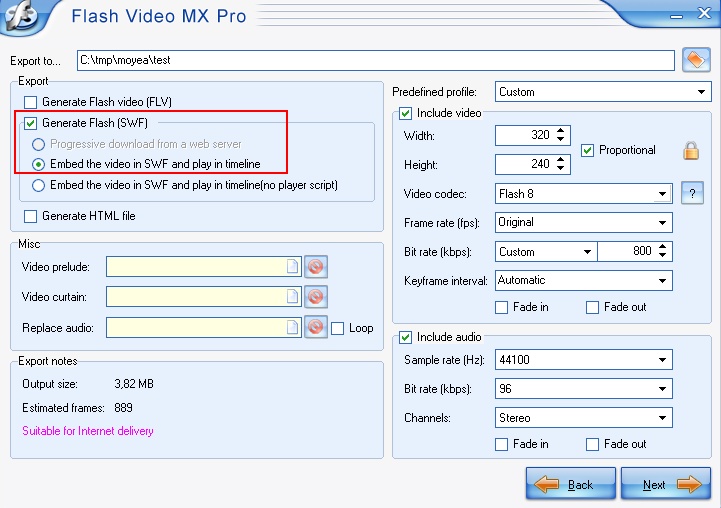Select embed in SWF with no player script
This screenshot has height=508, width=721.
click(39, 185)
